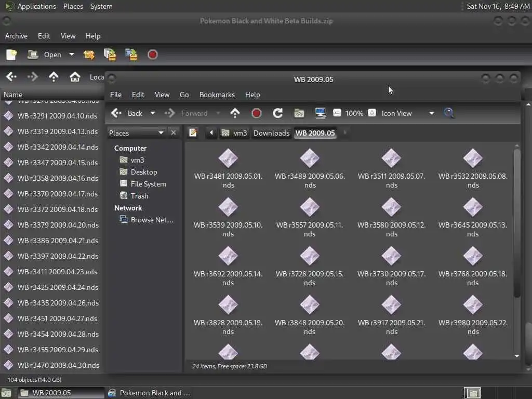Viewport: 532px width, 399px height.
Task: Click the red Stop icon in archive manager
Action: coord(152,55)
